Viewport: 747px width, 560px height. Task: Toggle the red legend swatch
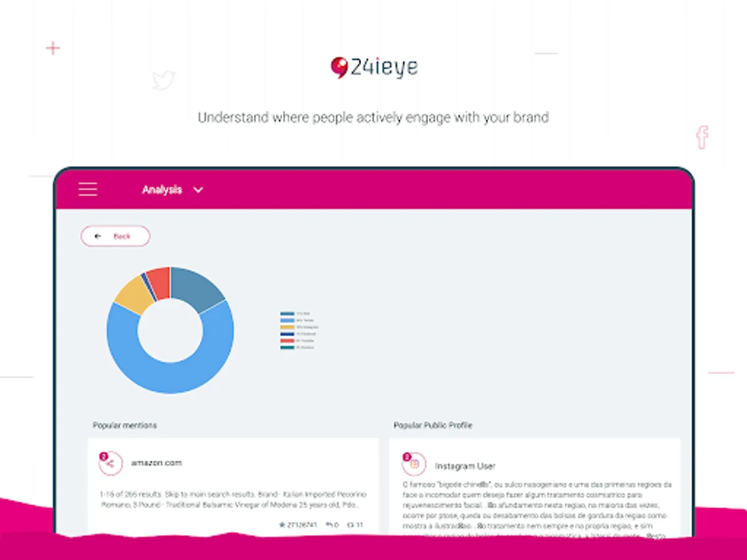tap(287, 341)
